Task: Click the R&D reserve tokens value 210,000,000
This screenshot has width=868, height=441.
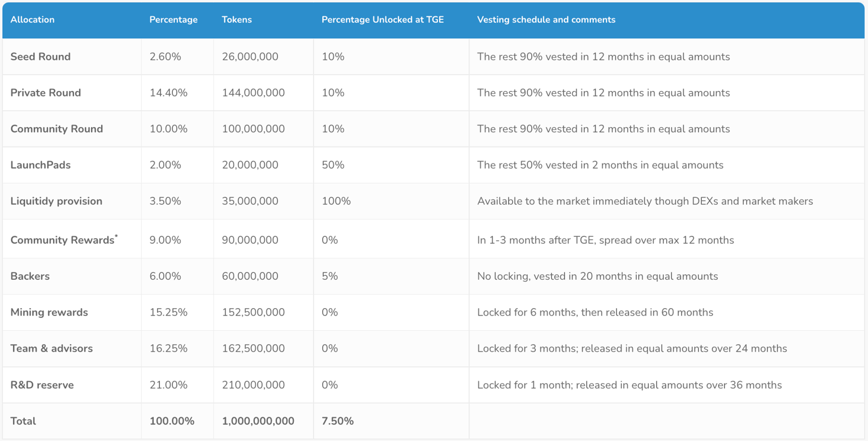Action: point(253,385)
